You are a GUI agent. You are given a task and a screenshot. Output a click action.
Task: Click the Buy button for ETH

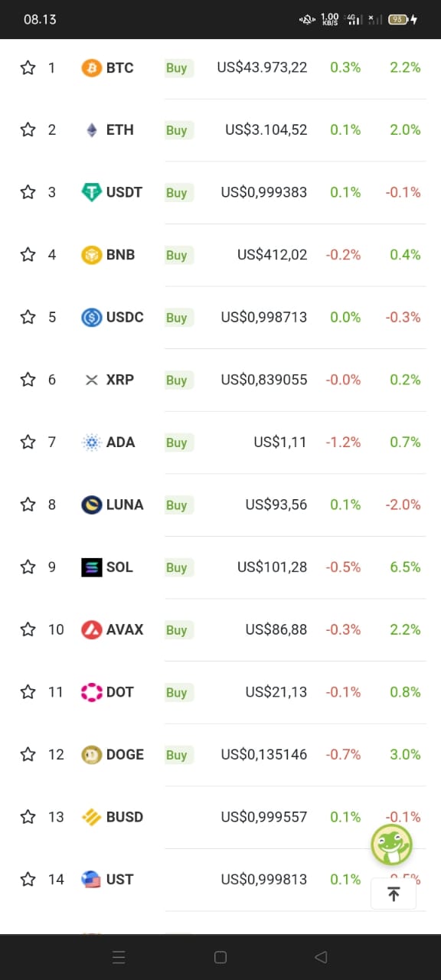click(177, 130)
